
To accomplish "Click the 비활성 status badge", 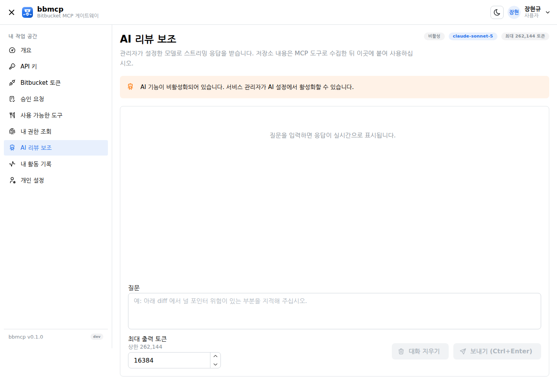I will 434,36.
